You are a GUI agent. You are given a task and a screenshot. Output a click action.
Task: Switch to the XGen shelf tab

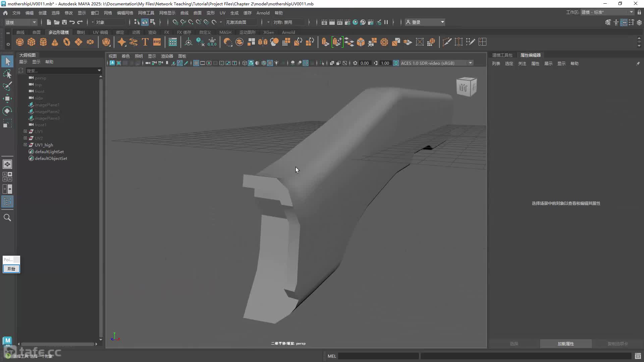[x=269, y=32]
